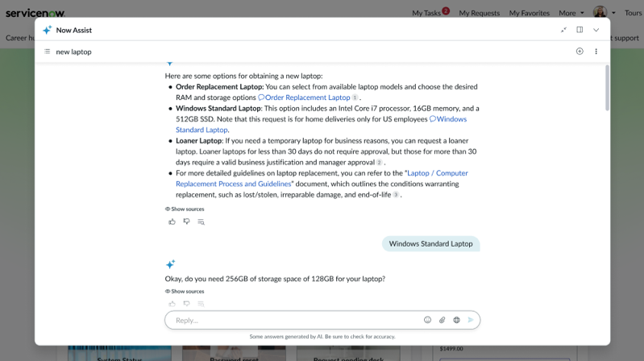Expand the More dropdown menu
Screen dimensions: 644x361
571,13
